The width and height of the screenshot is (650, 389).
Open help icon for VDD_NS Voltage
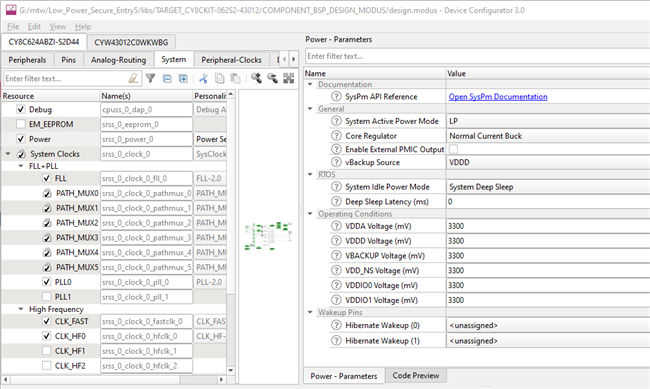click(x=336, y=271)
